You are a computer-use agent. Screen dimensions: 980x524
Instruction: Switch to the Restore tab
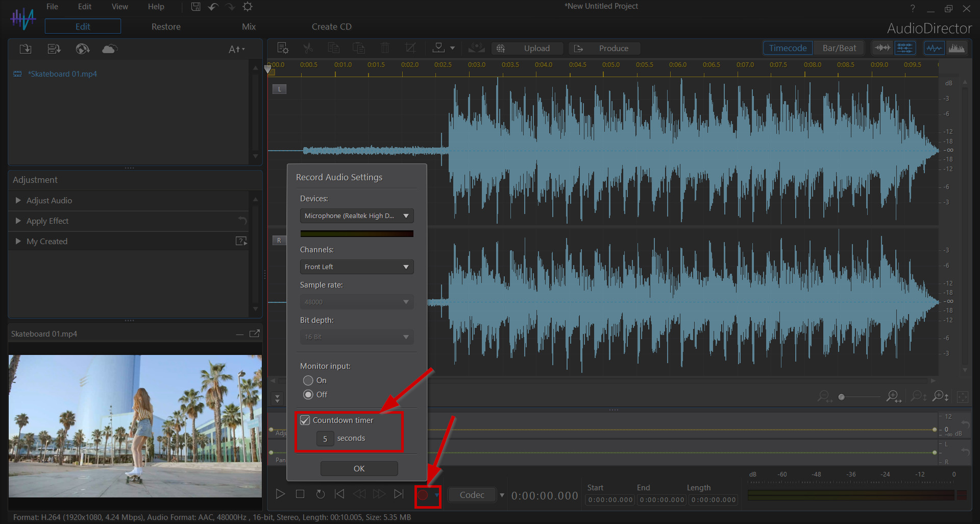tap(166, 27)
